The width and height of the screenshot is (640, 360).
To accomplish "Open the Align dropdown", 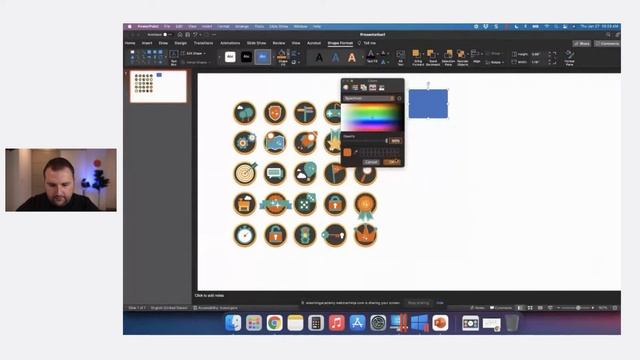I will click(476, 56).
